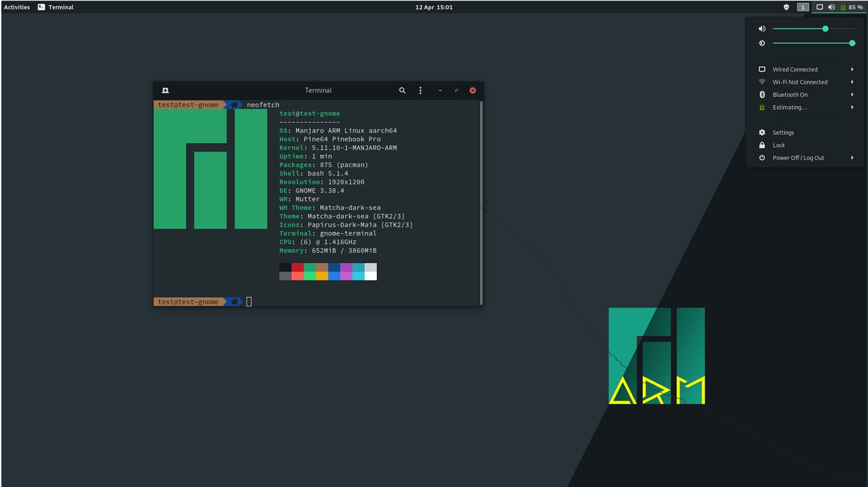Click the Resolution: 1920x1200 line
Viewport: 868px width, 487px height.
pos(322,182)
